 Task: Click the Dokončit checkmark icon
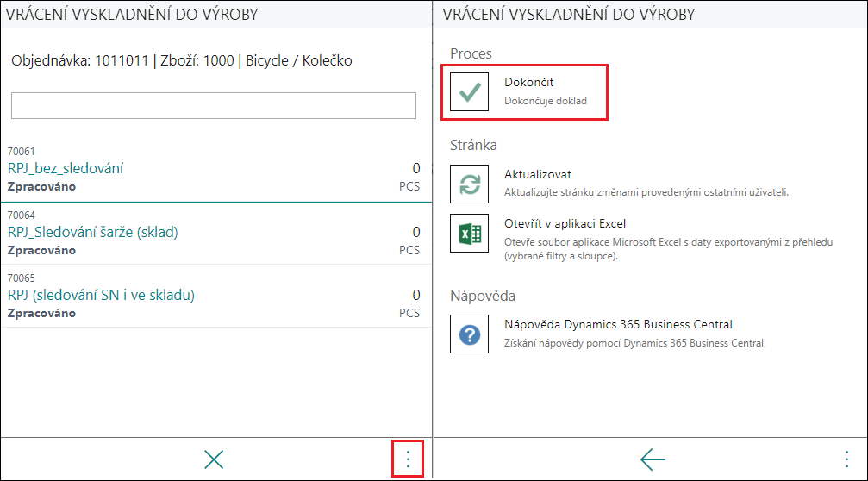469,92
